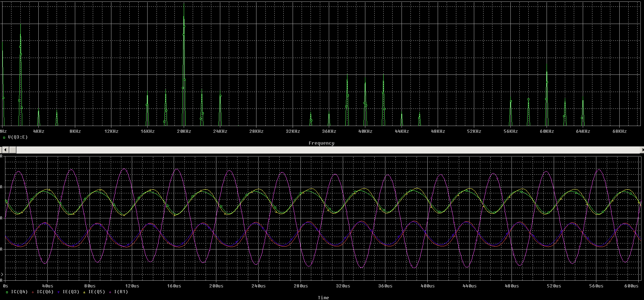Screen dimensions: 644x300
Task: Click the blue triangle marker for IE(Q3)
Action: (x=58, y=292)
